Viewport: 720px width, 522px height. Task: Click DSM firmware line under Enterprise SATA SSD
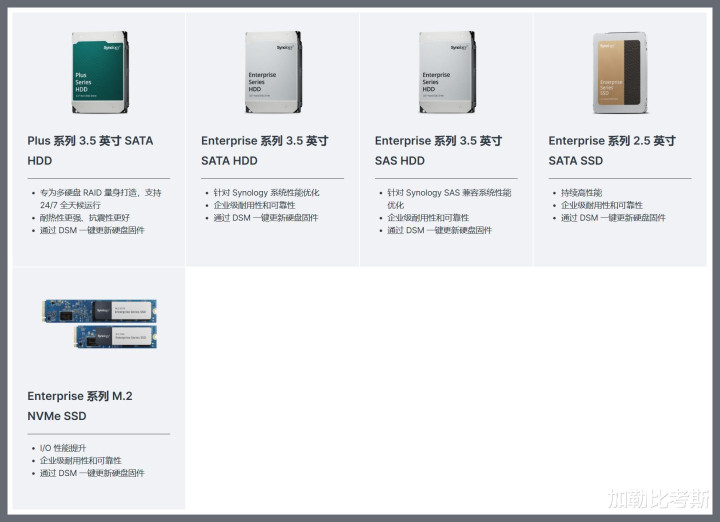613,218
